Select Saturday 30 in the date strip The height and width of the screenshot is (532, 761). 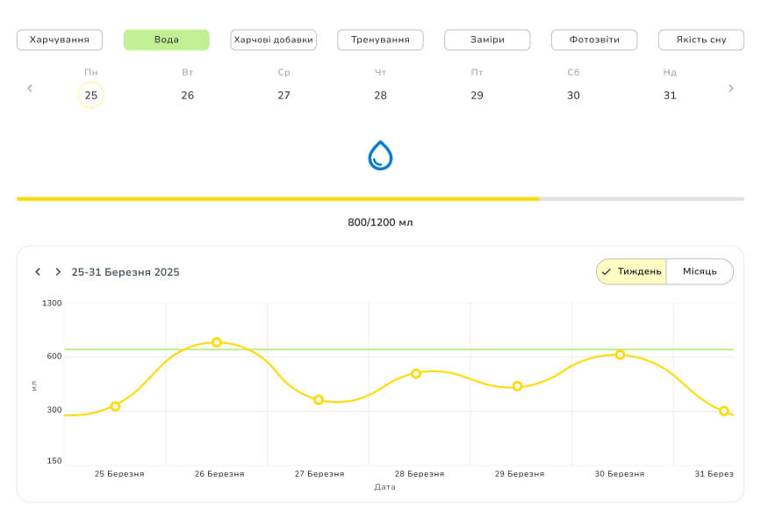(573, 95)
